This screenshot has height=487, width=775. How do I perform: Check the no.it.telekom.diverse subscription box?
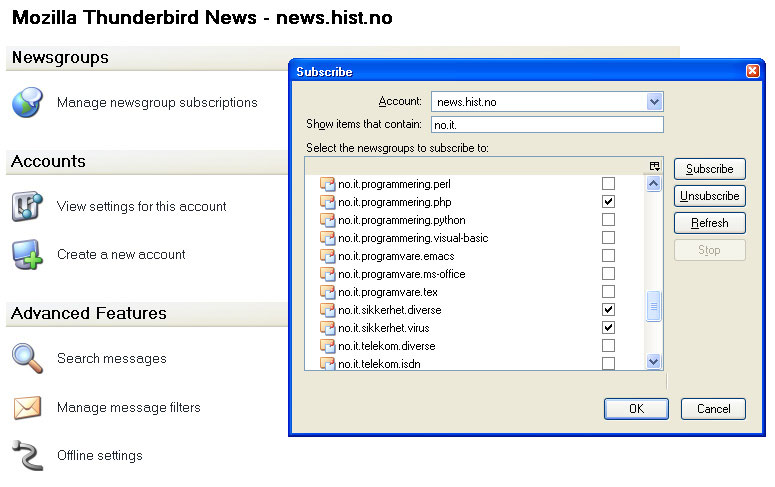click(x=608, y=345)
